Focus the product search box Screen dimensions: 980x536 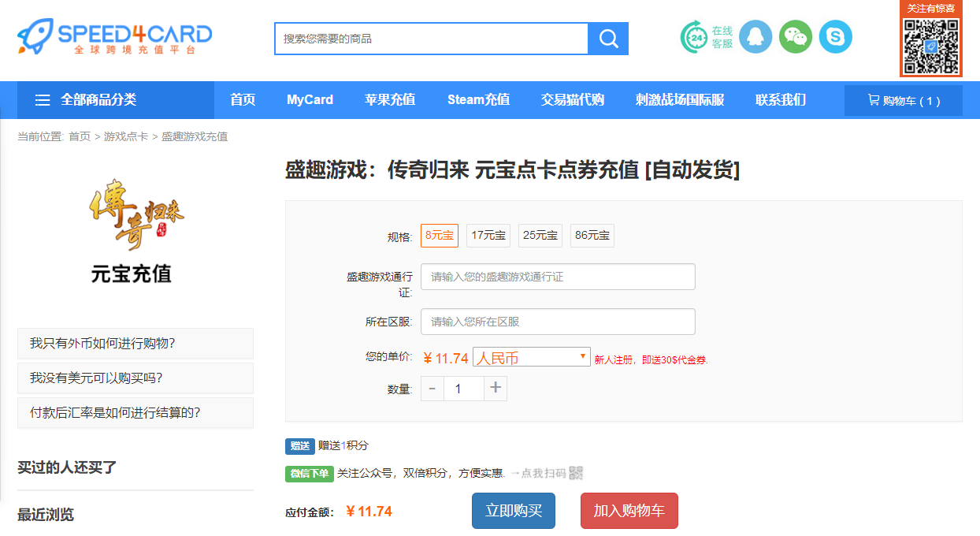coord(432,39)
